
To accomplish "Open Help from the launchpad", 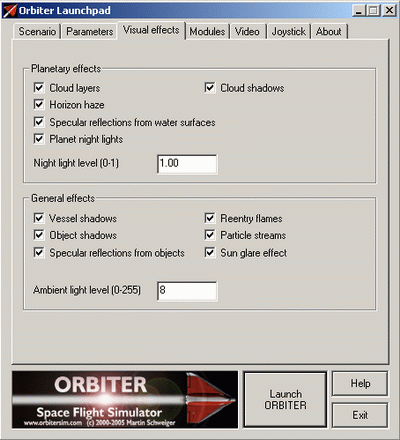I will click(360, 383).
